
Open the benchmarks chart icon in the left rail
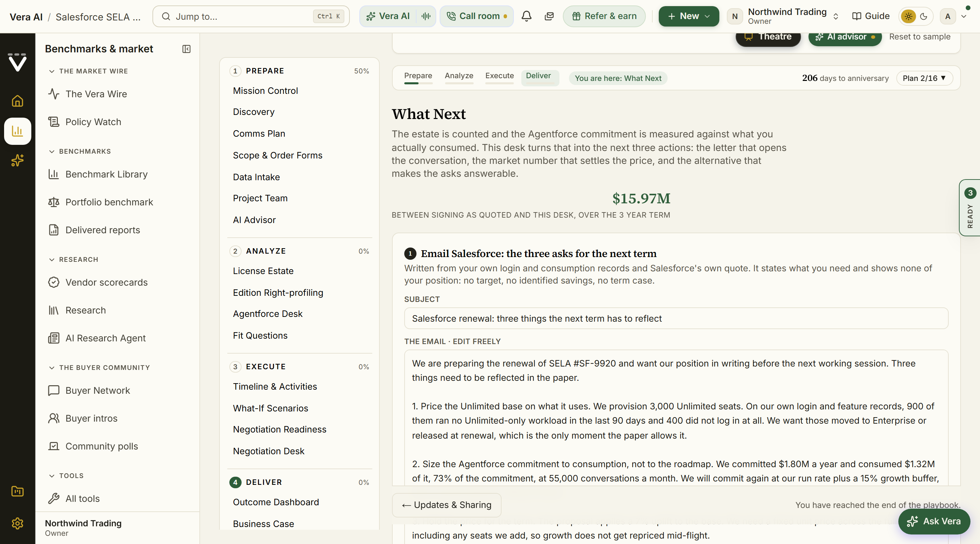(17, 131)
